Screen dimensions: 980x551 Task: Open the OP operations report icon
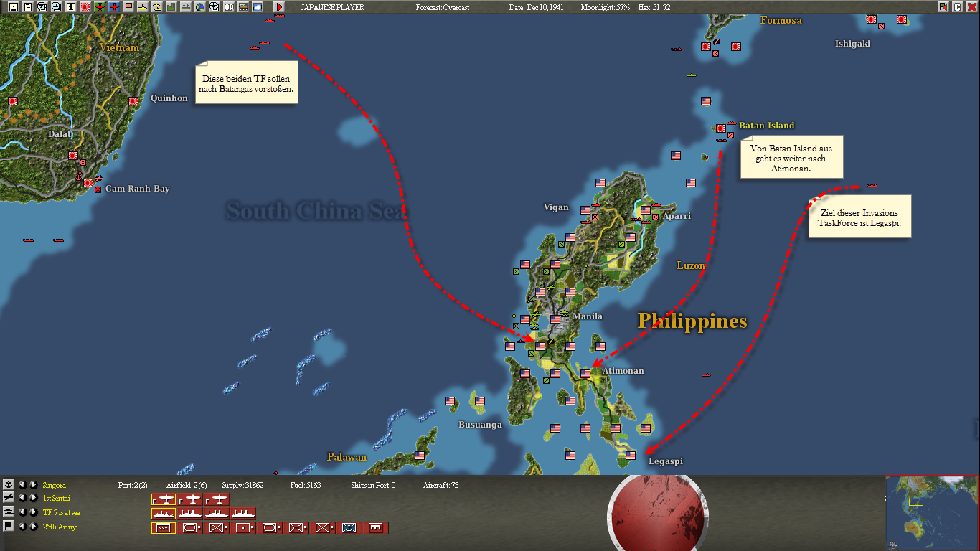pyautogui.click(x=228, y=7)
